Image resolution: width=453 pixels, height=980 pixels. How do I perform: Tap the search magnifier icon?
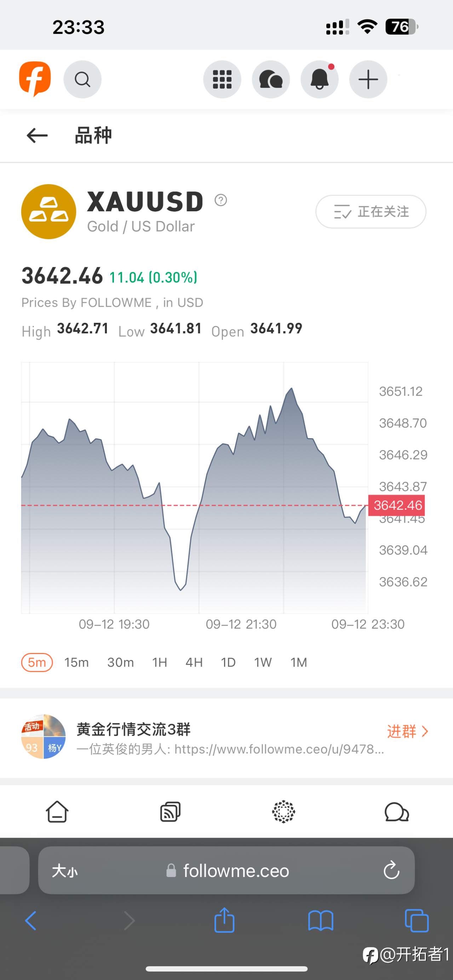pos(82,80)
